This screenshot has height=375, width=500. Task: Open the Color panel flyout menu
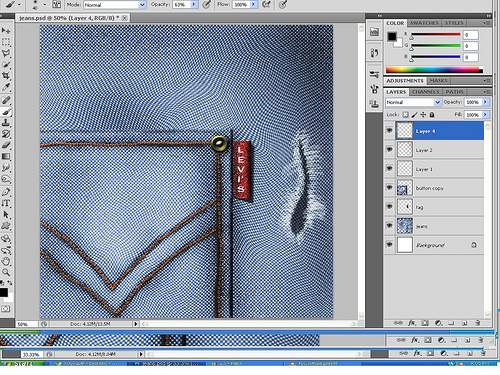pyautogui.click(x=487, y=23)
